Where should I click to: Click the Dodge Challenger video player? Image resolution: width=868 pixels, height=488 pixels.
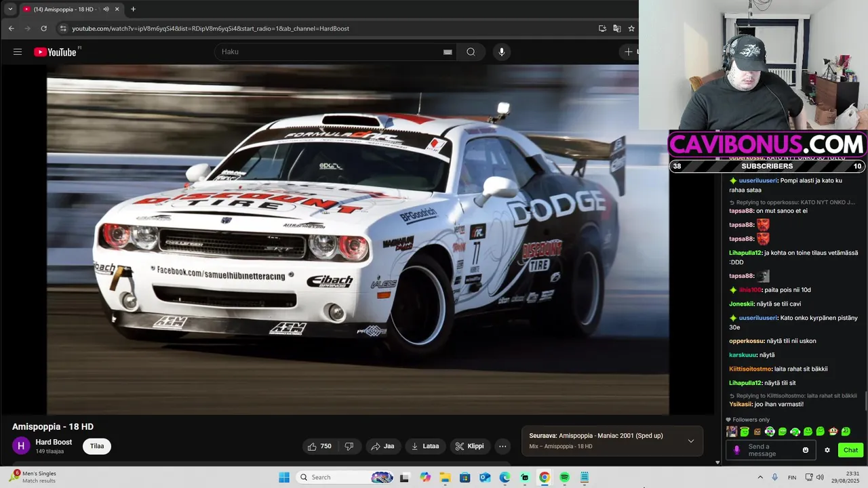pyautogui.click(x=357, y=239)
